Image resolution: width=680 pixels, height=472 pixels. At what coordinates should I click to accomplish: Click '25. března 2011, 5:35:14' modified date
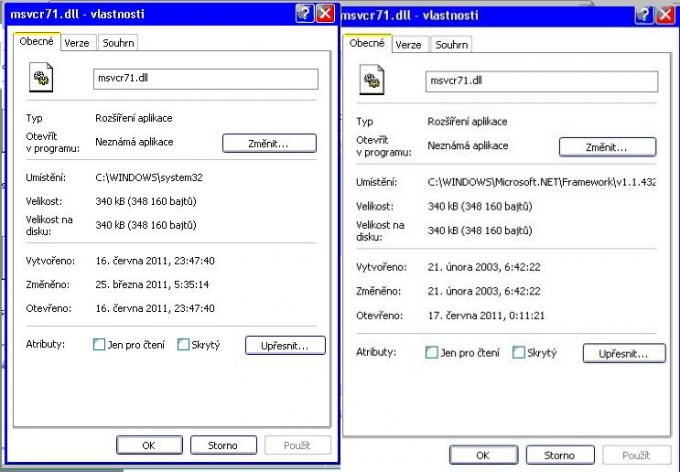[152, 285]
